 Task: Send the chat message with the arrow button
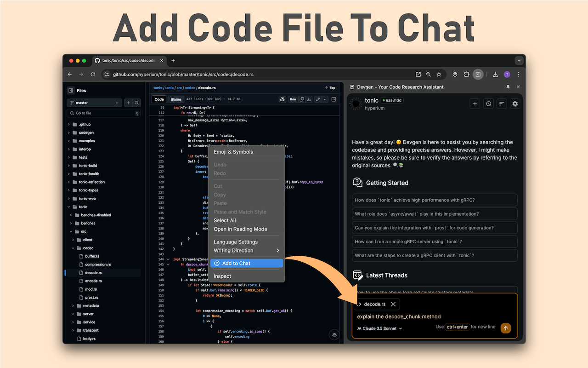[x=505, y=328]
